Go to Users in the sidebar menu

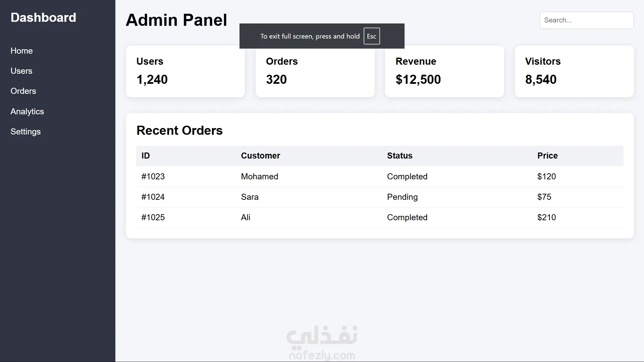point(21,71)
